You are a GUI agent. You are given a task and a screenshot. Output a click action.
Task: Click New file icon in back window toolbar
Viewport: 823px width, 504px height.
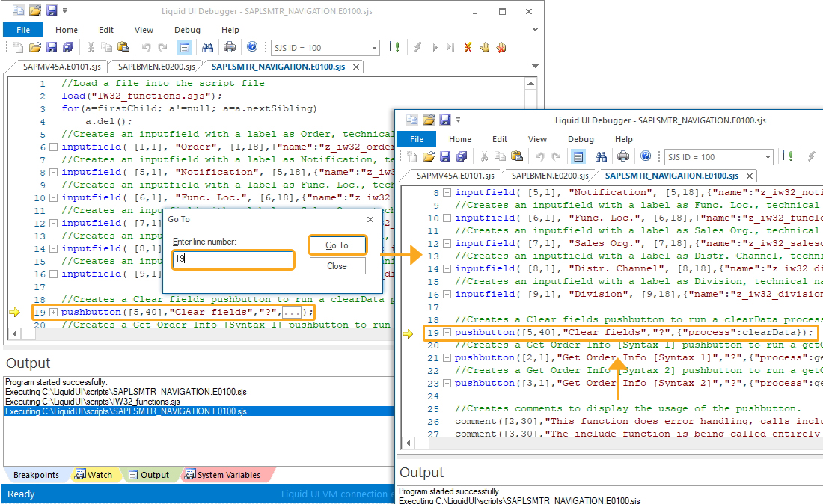pos(19,48)
